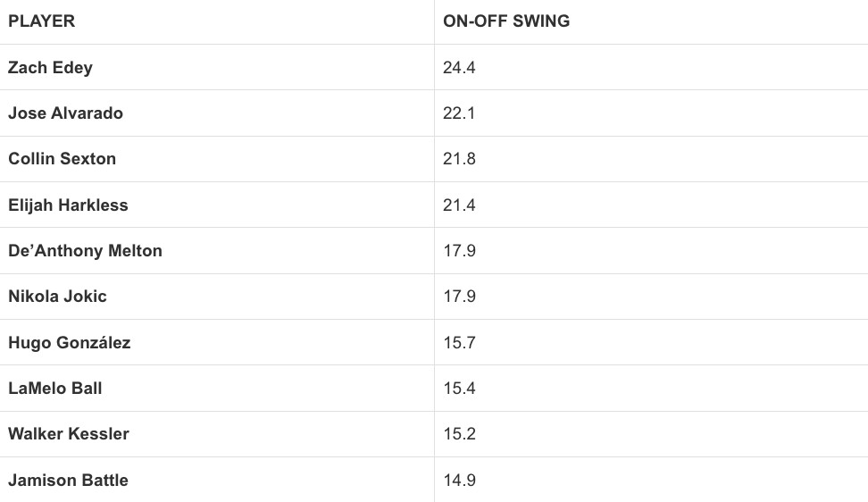The image size is (868, 502).
Task: Click on Walker Kessler's name
Action: click(69, 434)
